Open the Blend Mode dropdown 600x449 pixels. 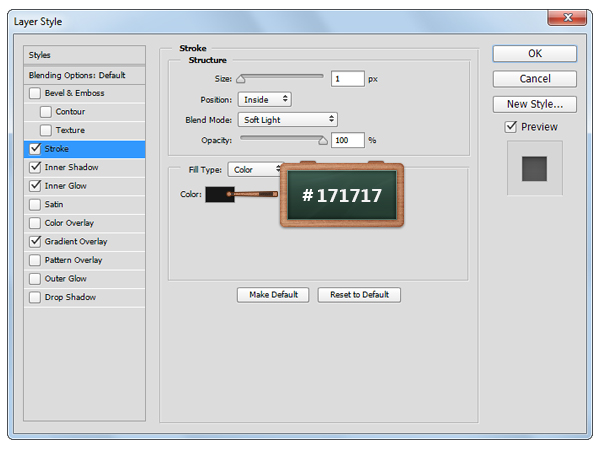(287, 119)
